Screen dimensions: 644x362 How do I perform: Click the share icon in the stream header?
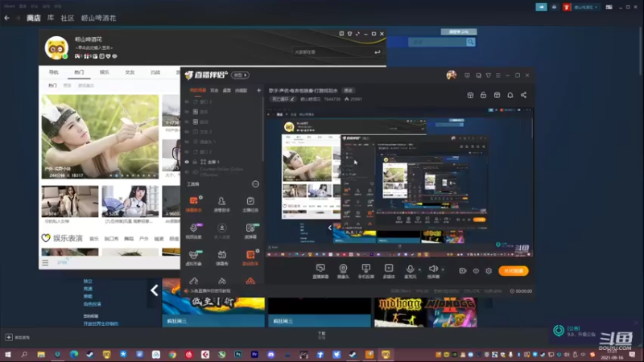click(524, 95)
